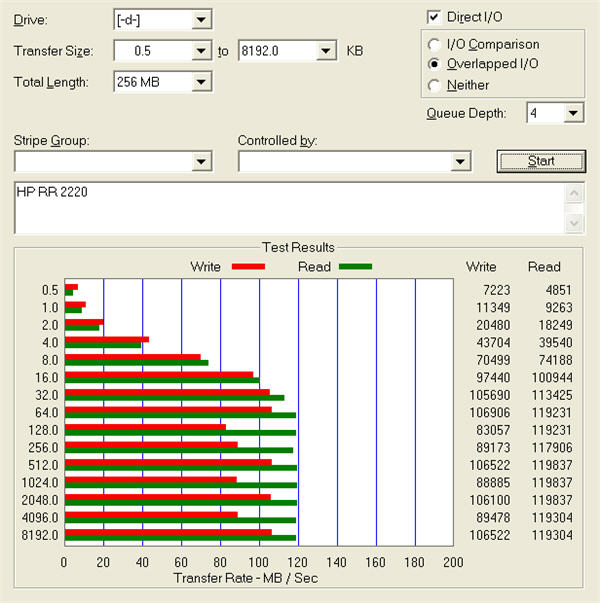Click the 1024.0 transfer size row label
Image resolution: width=600 pixels, height=603 pixels.
(x=40, y=483)
